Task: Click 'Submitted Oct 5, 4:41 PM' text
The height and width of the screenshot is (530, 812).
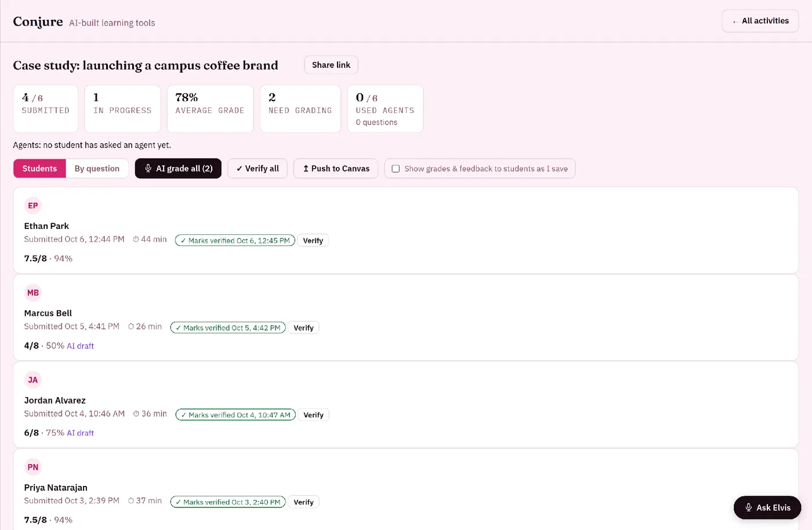Action: click(72, 326)
